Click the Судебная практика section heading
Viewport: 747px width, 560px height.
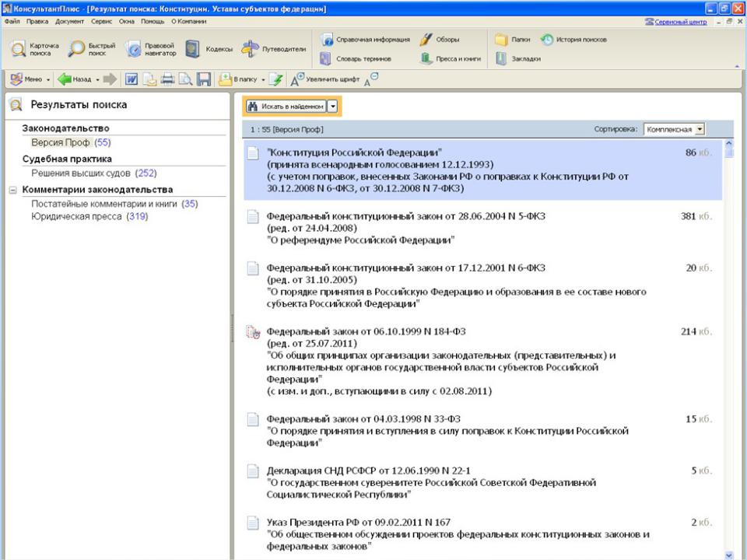tap(67, 159)
